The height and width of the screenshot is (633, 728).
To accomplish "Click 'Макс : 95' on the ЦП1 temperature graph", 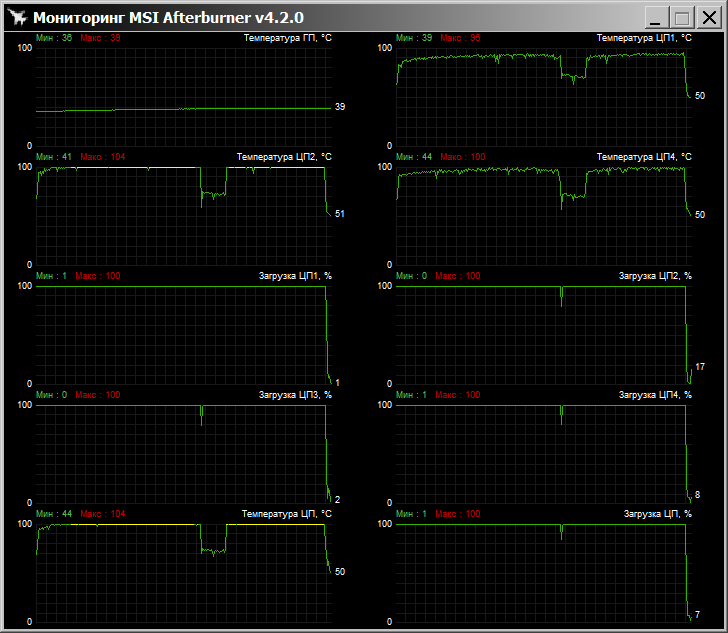I will tap(460, 38).
